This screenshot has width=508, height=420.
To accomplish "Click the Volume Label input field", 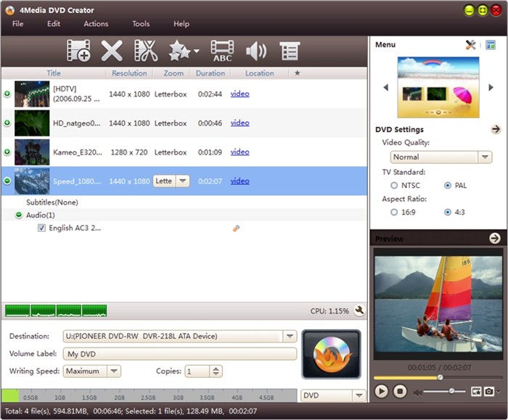I will [179, 354].
